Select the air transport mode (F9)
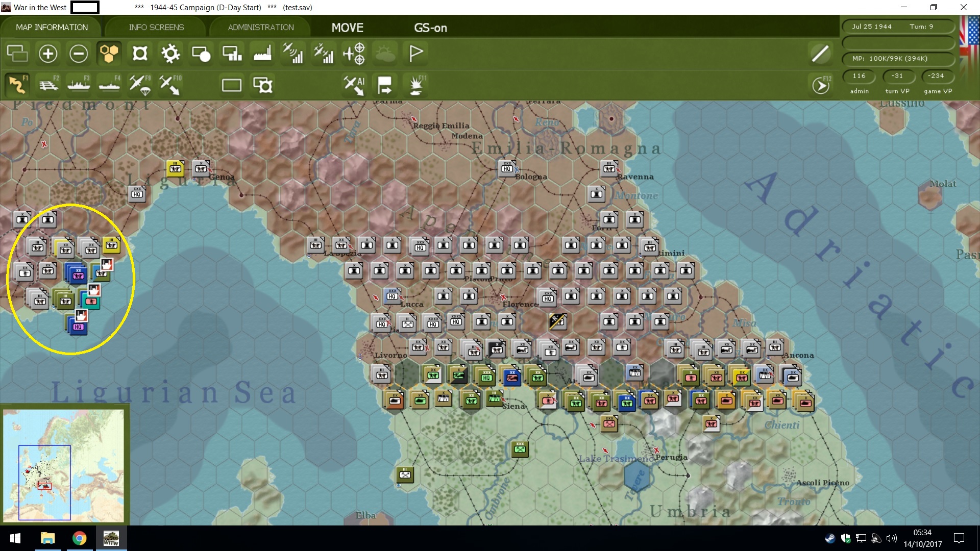980x551 pixels. pos(139,85)
